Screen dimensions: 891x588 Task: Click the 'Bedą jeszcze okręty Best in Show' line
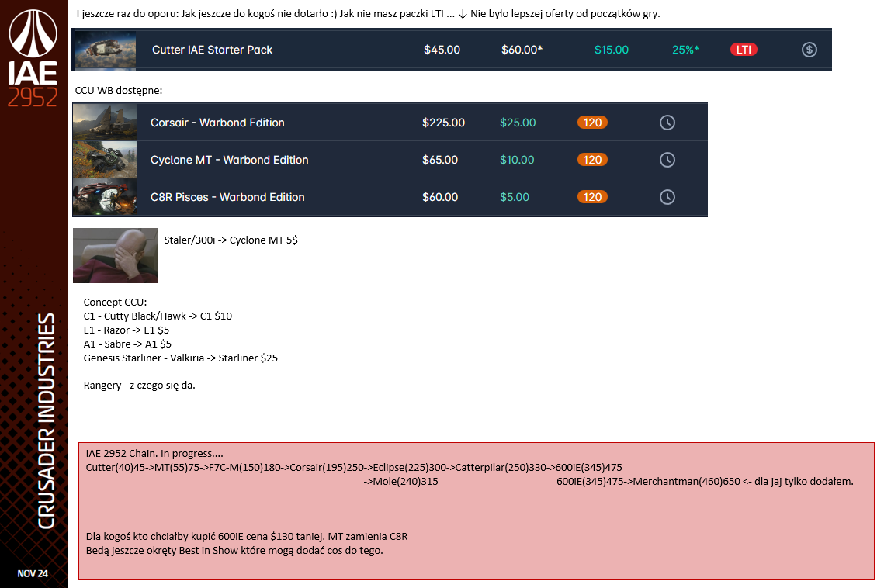coord(234,551)
